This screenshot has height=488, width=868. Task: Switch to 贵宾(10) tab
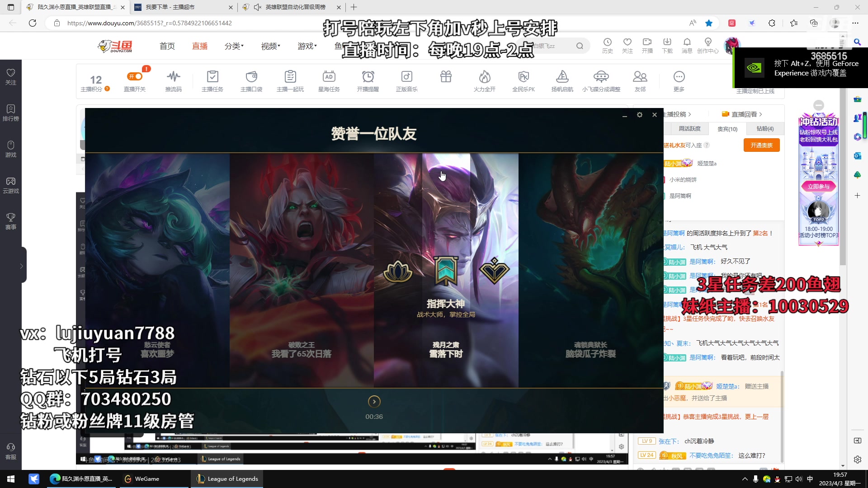[727, 129]
